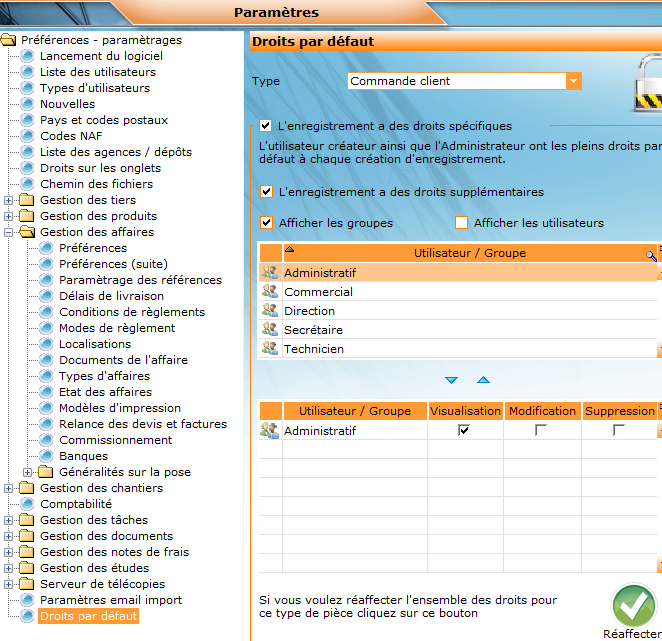Click the Préférences - paramétrages root folder icon

[x=9, y=40]
